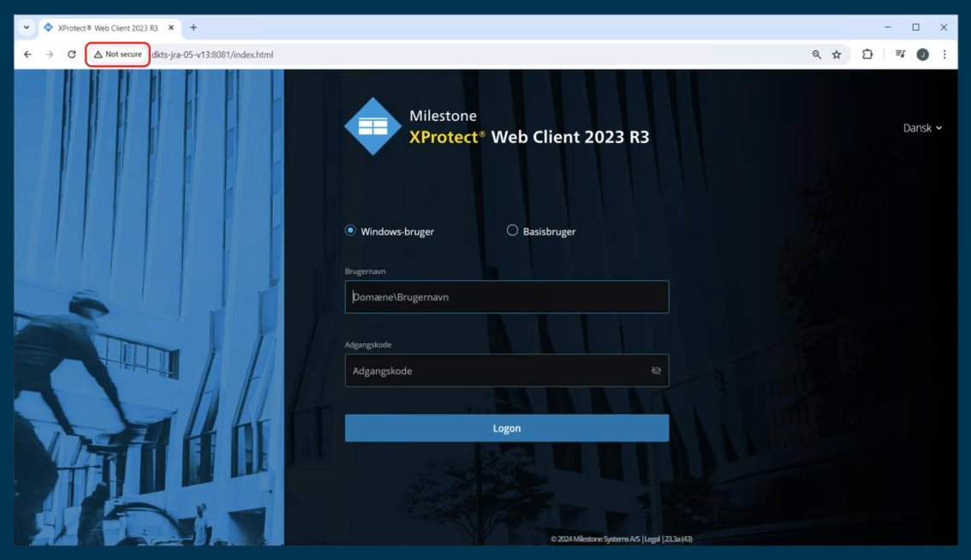The height and width of the screenshot is (560, 971).
Task: Toggle password visibility eye icon
Action: coord(656,371)
